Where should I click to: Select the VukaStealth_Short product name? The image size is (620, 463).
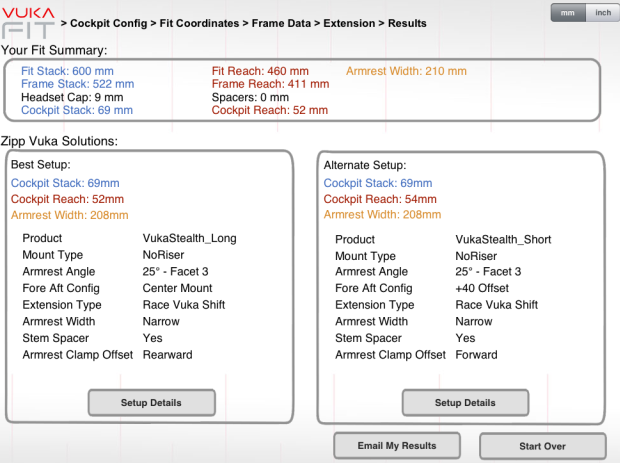[503, 239]
